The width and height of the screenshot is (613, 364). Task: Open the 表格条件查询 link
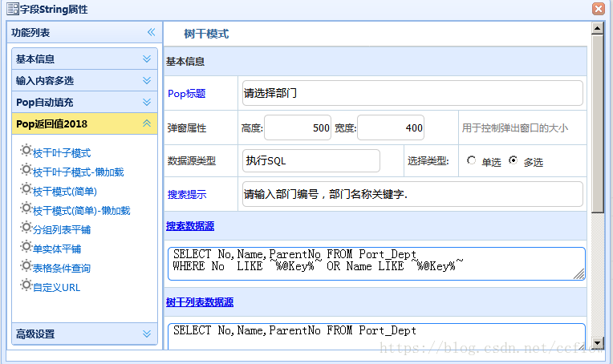click(x=62, y=269)
